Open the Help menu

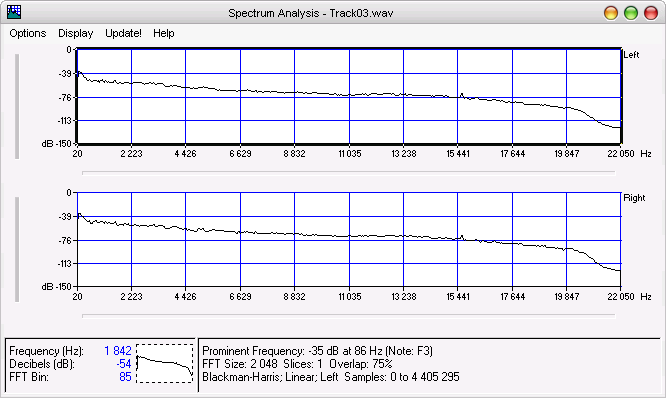click(164, 33)
